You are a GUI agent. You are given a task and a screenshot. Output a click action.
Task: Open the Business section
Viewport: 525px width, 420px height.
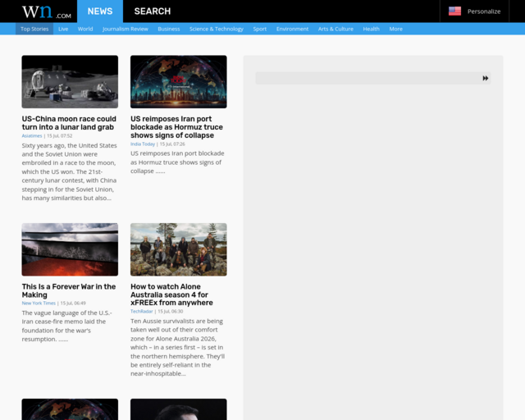[x=169, y=30]
